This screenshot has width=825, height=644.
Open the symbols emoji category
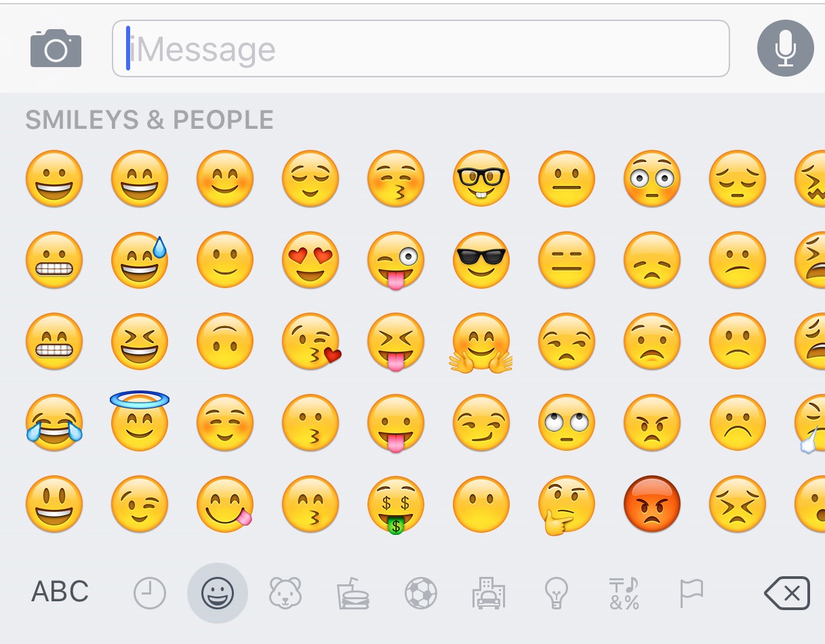[624, 593]
